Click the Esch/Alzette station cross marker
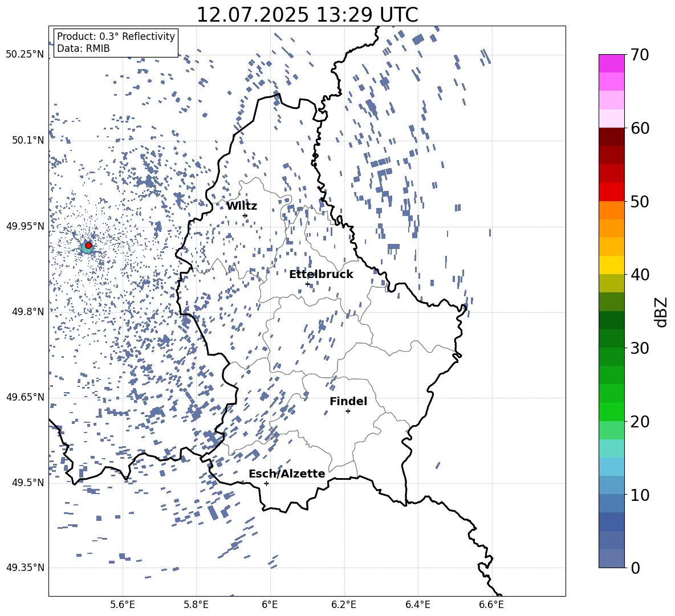This screenshot has height=616, width=675. point(266,483)
